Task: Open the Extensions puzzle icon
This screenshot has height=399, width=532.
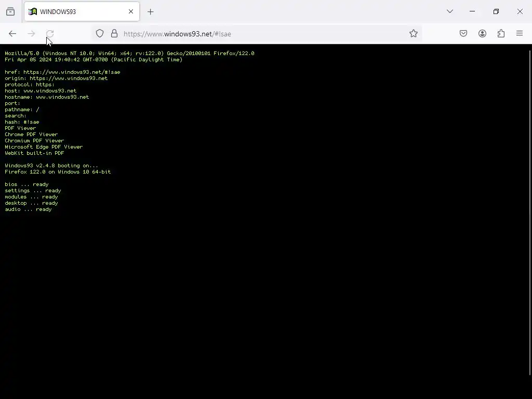Action: tap(501, 34)
